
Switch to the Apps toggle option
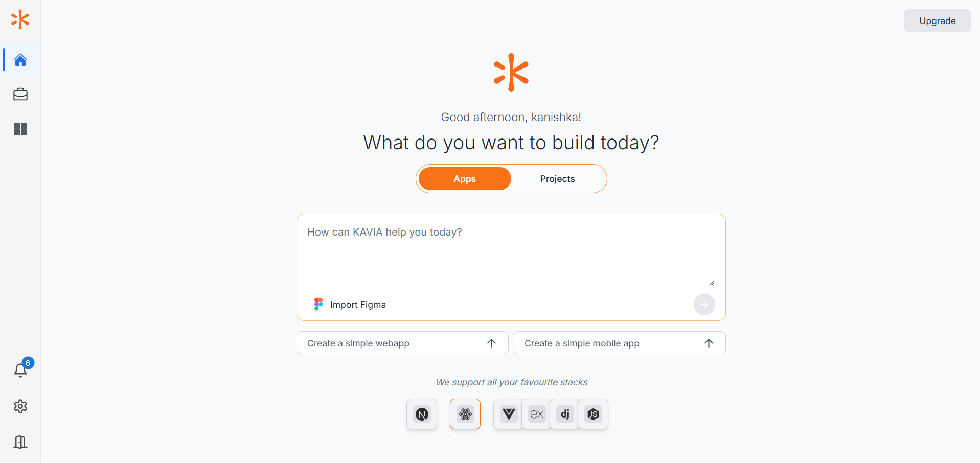tap(465, 179)
